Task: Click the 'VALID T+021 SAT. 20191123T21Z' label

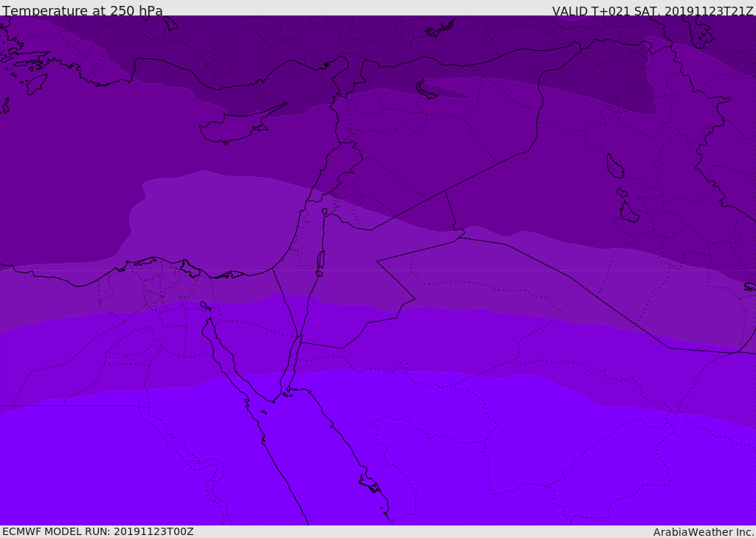Action: [653, 11]
